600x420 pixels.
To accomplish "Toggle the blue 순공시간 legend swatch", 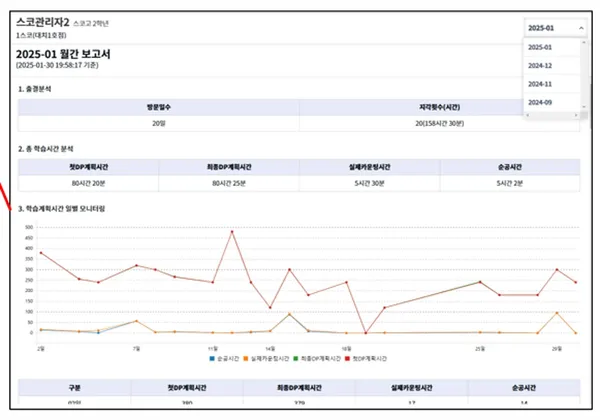I will coord(212,359).
